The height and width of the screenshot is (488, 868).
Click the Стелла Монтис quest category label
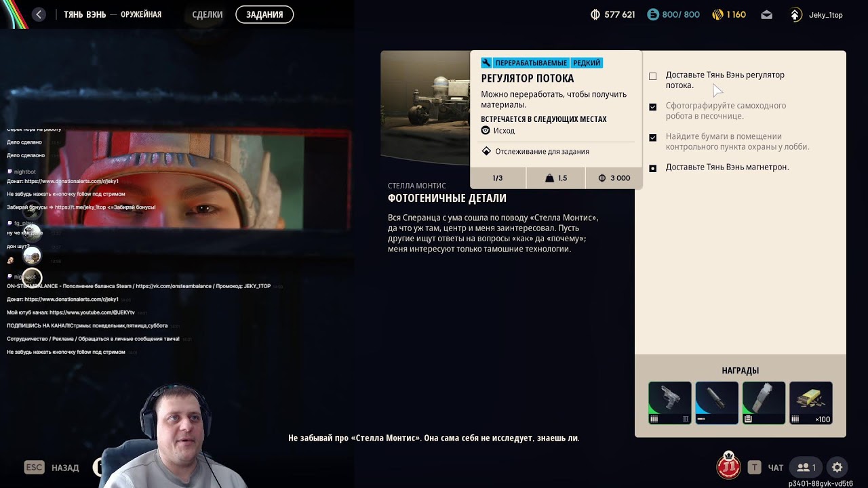417,186
